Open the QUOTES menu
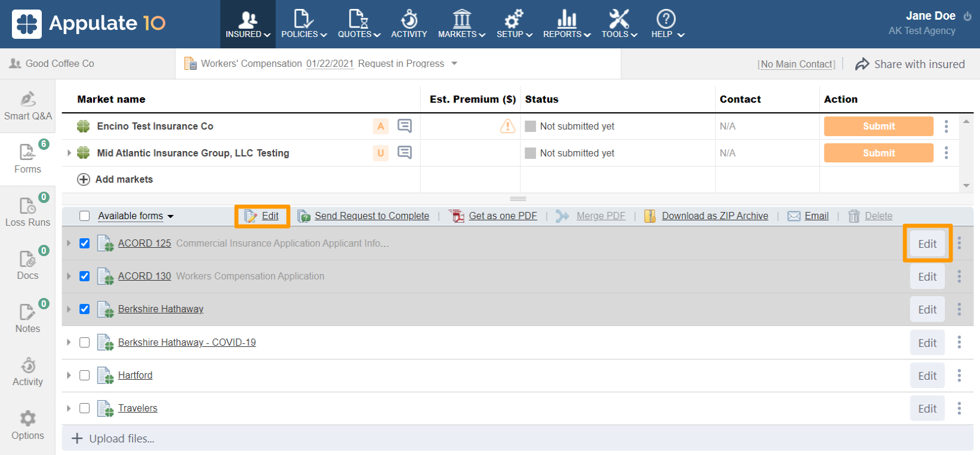This screenshot has height=455, width=980. click(359, 24)
